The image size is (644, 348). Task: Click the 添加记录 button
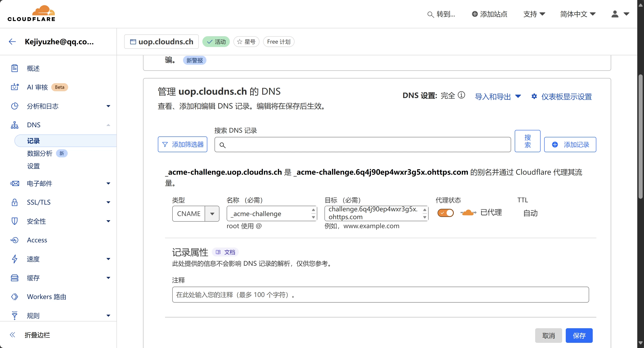pyautogui.click(x=570, y=145)
